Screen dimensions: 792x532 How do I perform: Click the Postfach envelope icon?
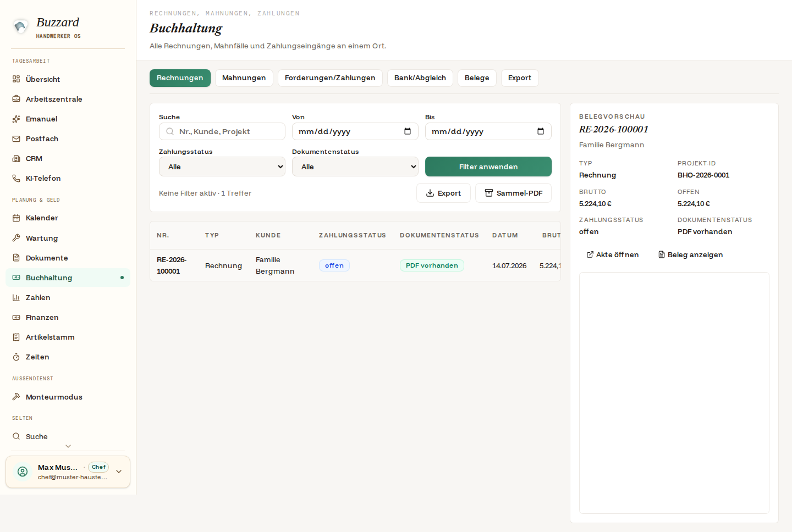coord(16,138)
